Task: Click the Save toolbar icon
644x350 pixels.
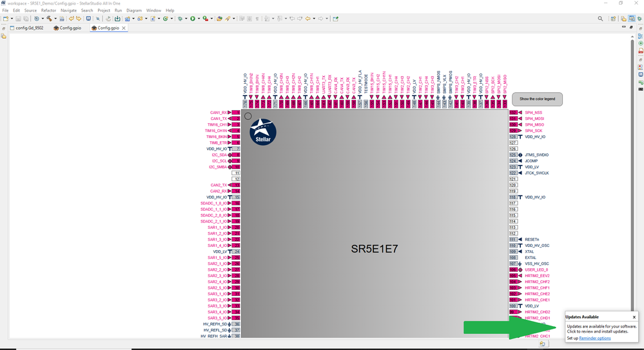Action: click(x=18, y=19)
